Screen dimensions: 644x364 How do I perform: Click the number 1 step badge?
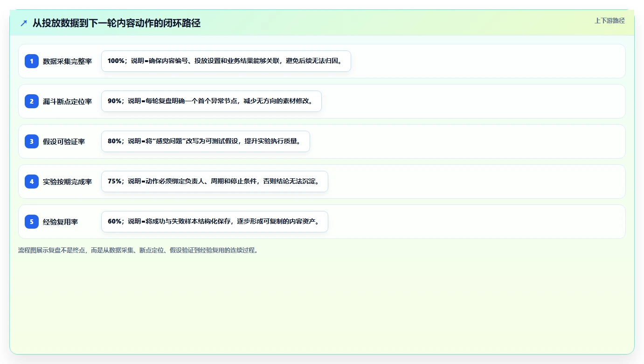click(x=32, y=61)
